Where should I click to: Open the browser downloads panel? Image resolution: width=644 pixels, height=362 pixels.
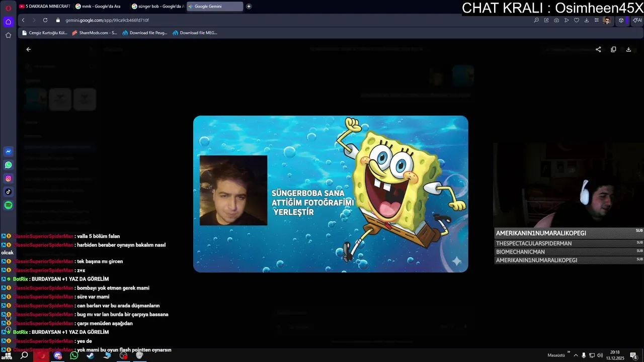587,20
